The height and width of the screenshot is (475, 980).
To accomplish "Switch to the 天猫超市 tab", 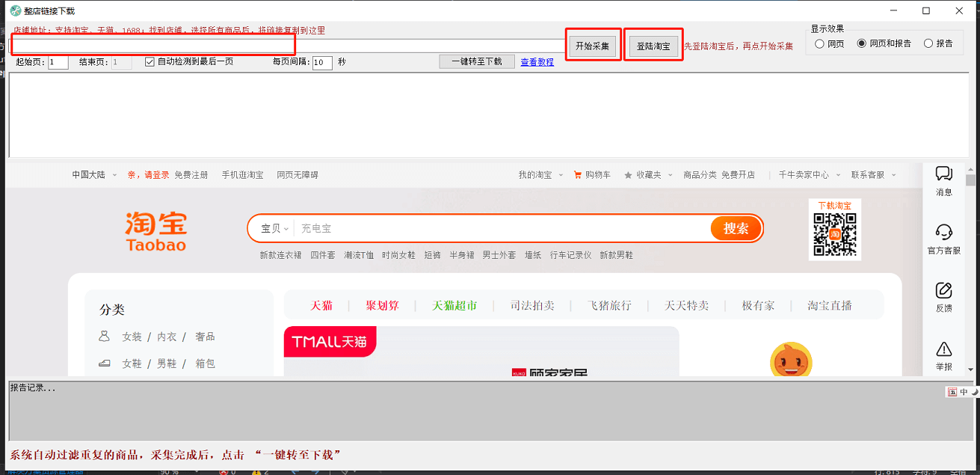I will point(454,305).
